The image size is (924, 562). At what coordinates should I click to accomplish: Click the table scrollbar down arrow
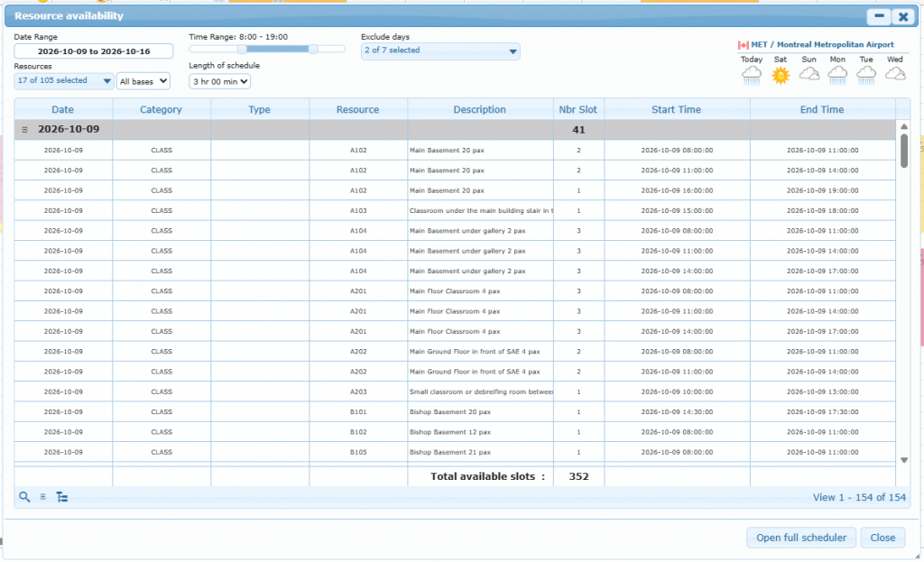(x=904, y=460)
